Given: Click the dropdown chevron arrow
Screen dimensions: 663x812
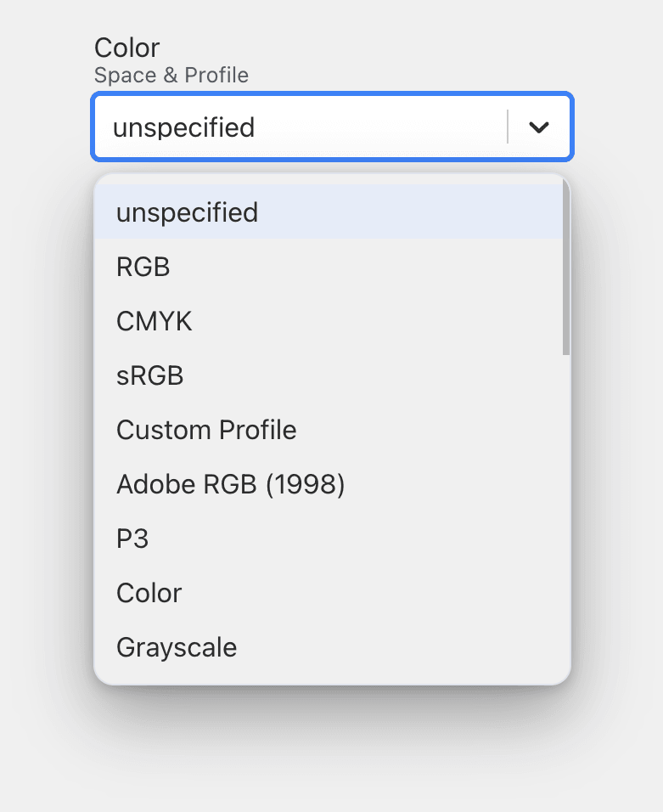Looking at the screenshot, I should (537, 127).
